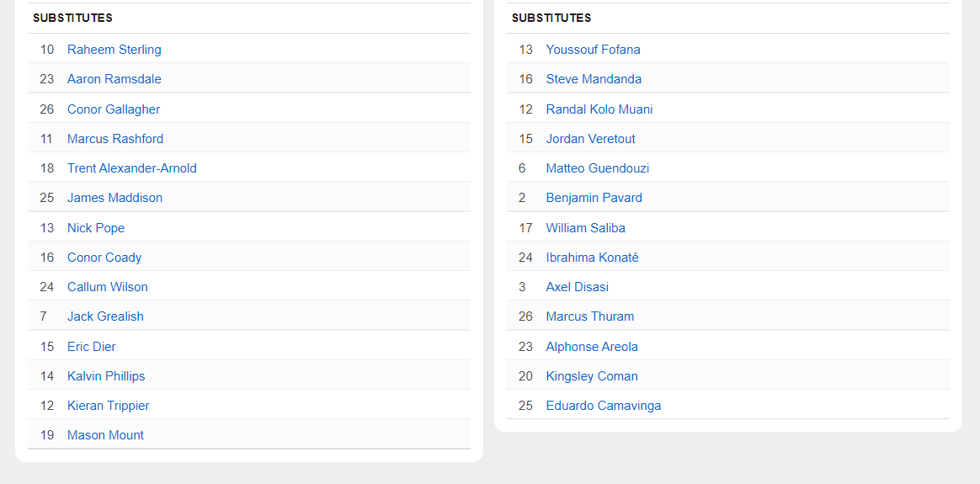Click Aaron Ramsdale's name
Image resolution: width=980 pixels, height=484 pixels.
click(x=114, y=79)
